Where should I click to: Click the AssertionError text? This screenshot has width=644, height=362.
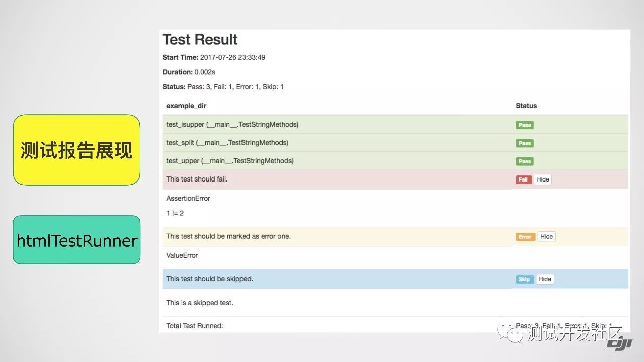[188, 199]
